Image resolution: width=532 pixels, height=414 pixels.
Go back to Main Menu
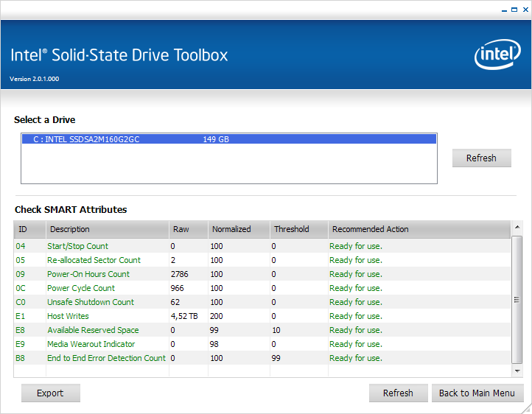477,393
